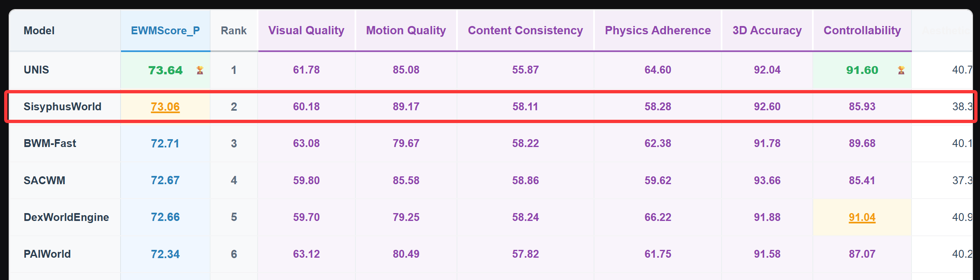
Task: Click the trophy icon beside 73.64 score
Action: tap(200, 70)
